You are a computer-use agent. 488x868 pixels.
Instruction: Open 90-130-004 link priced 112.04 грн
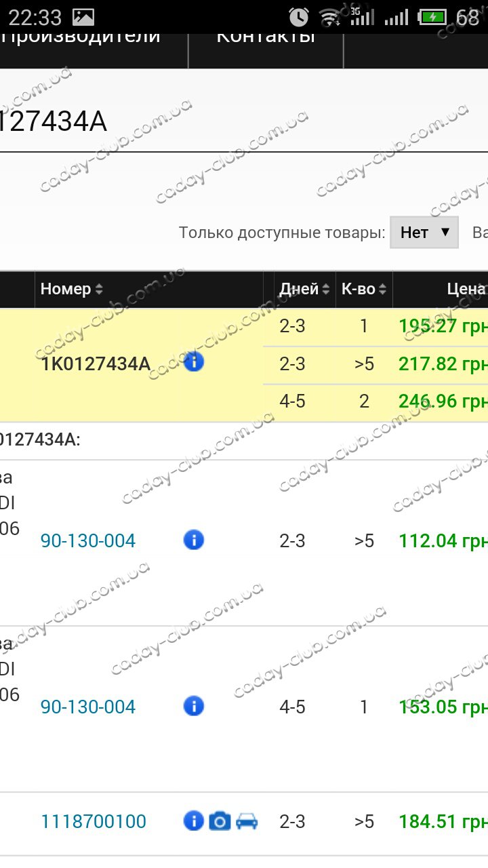click(x=88, y=540)
